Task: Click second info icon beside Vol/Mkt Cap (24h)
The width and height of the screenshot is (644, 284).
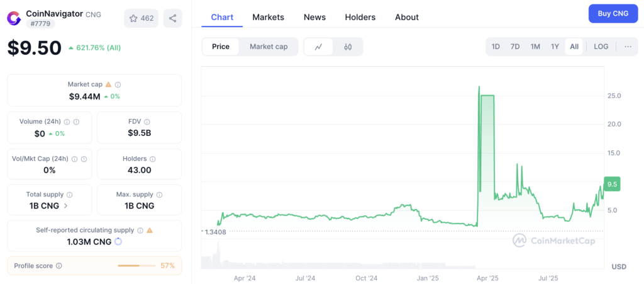Action: point(84,159)
